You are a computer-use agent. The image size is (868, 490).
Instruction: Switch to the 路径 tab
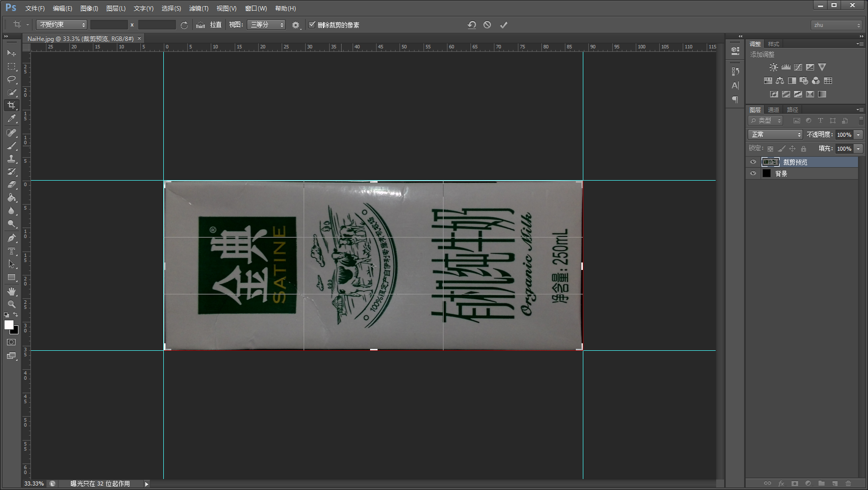point(793,110)
